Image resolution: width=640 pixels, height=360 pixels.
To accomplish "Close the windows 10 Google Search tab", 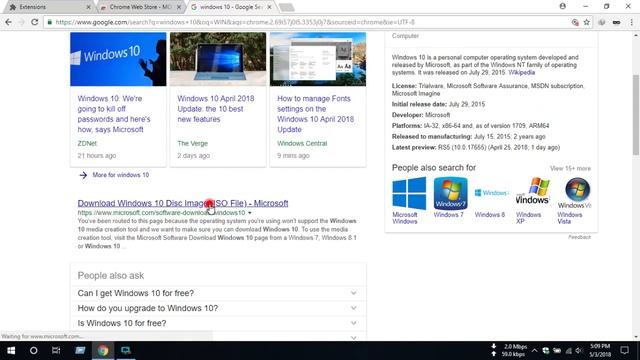I will 269,7.
